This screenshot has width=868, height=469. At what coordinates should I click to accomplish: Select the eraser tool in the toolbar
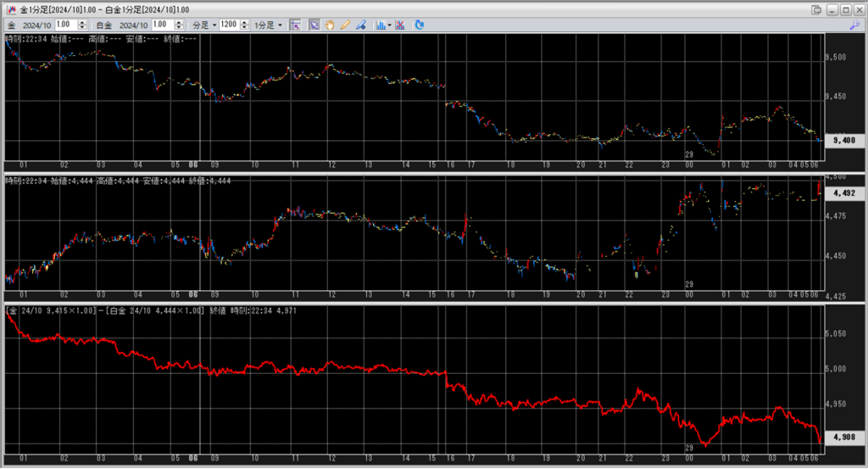(x=361, y=25)
